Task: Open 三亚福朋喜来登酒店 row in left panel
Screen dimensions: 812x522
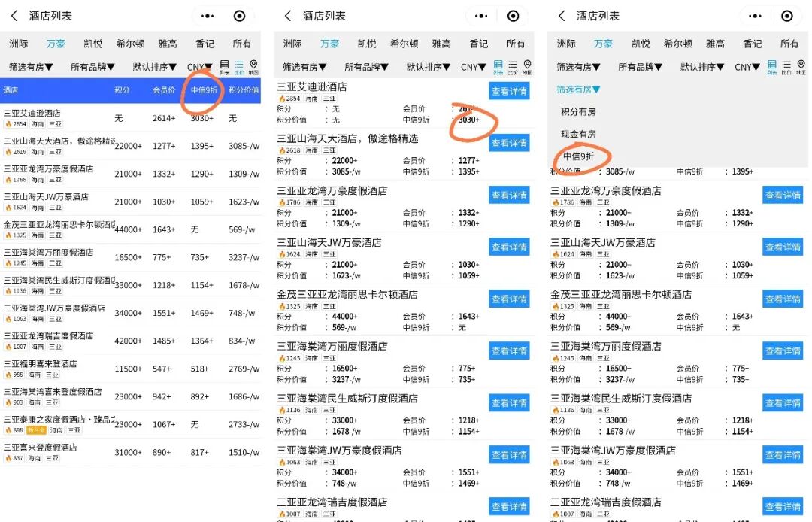Action: pos(131,369)
